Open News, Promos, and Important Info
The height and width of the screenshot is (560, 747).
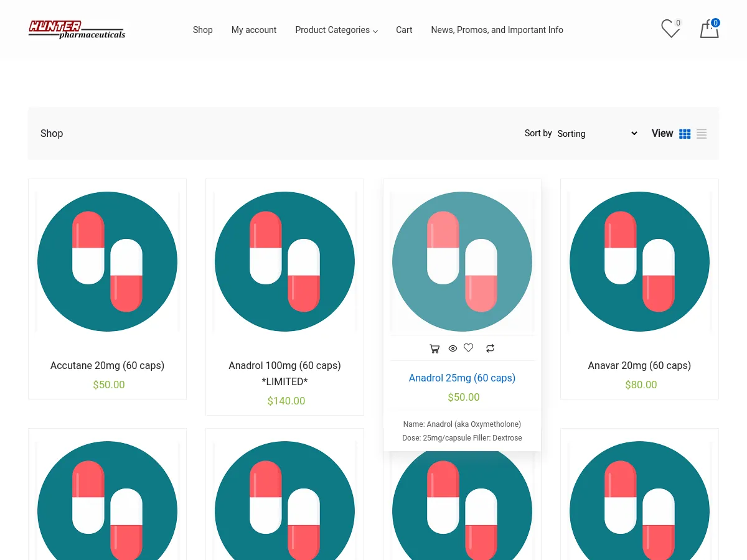point(497,30)
